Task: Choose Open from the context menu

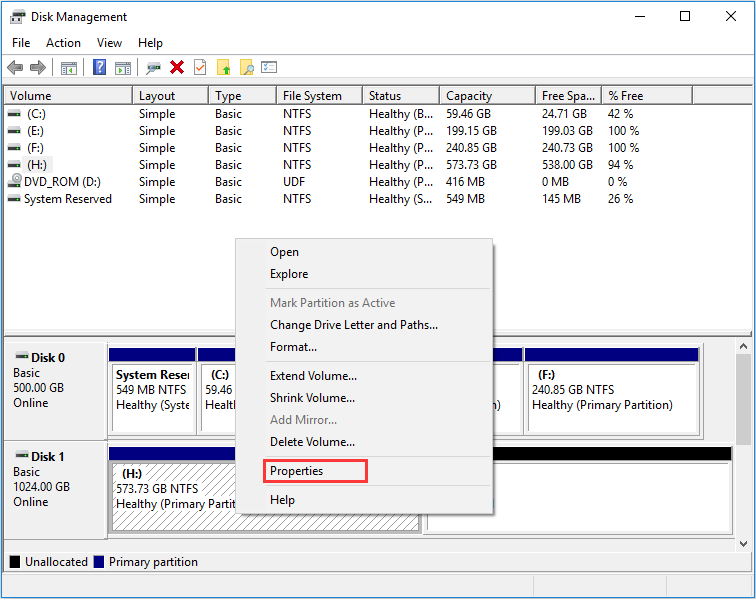Action: 364,252
